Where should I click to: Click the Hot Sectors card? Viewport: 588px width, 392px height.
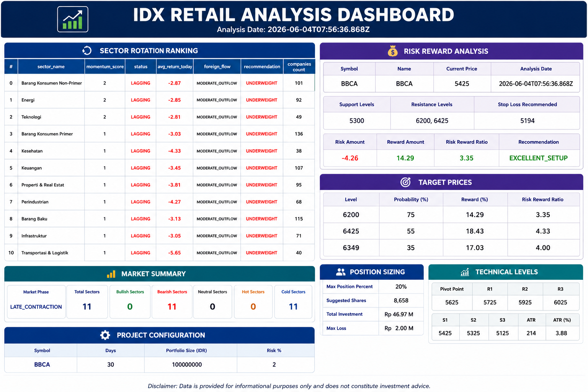coord(253,302)
